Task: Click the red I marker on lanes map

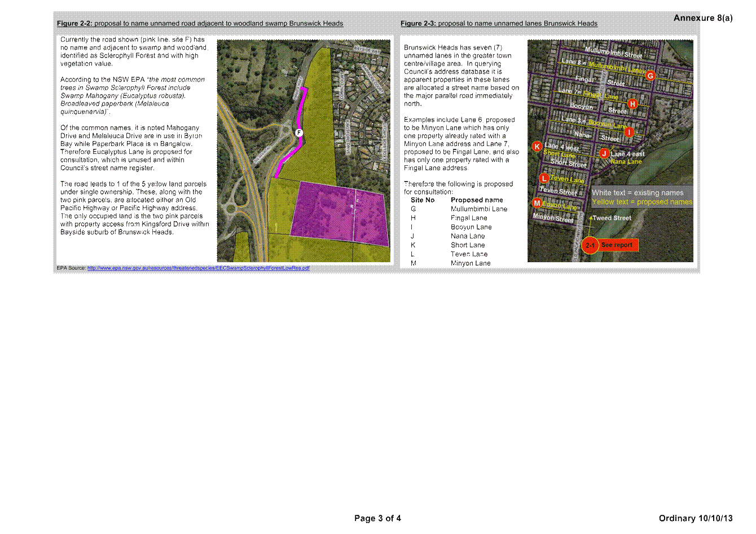Action: 629,133
